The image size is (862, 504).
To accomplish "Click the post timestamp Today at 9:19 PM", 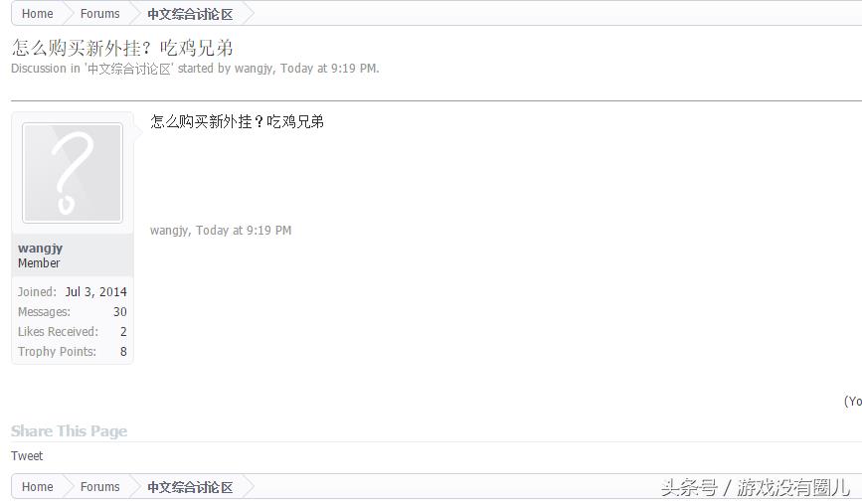I will 244,231.
